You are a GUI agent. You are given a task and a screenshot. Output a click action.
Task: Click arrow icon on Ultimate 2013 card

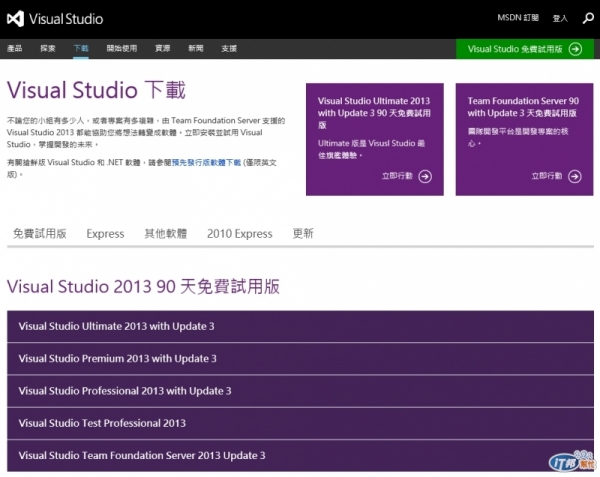click(x=425, y=176)
